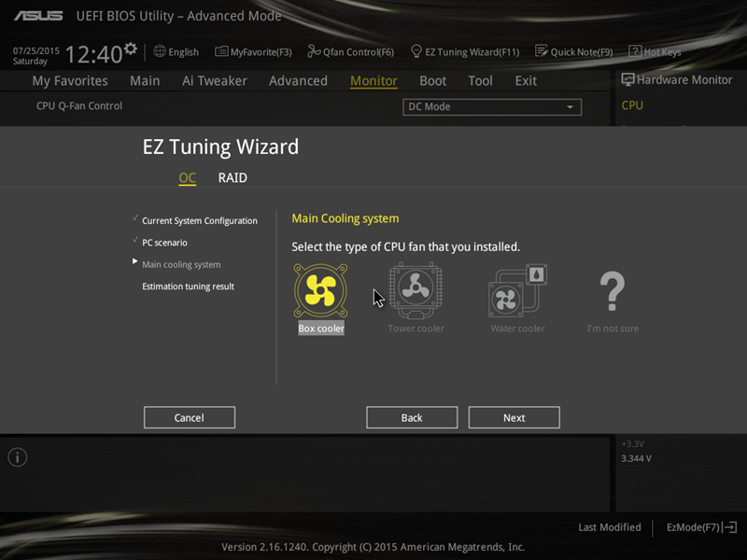The image size is (747, 560).
Task: Select the Box cooler fan icon
Action: pos(320,290)
